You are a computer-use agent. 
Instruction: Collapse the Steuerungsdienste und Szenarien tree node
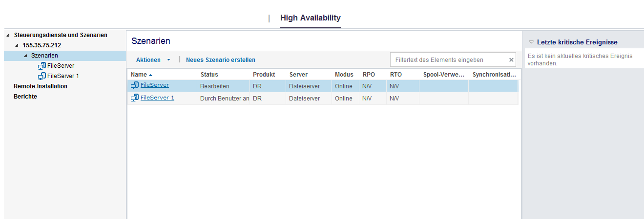[8, 35]
